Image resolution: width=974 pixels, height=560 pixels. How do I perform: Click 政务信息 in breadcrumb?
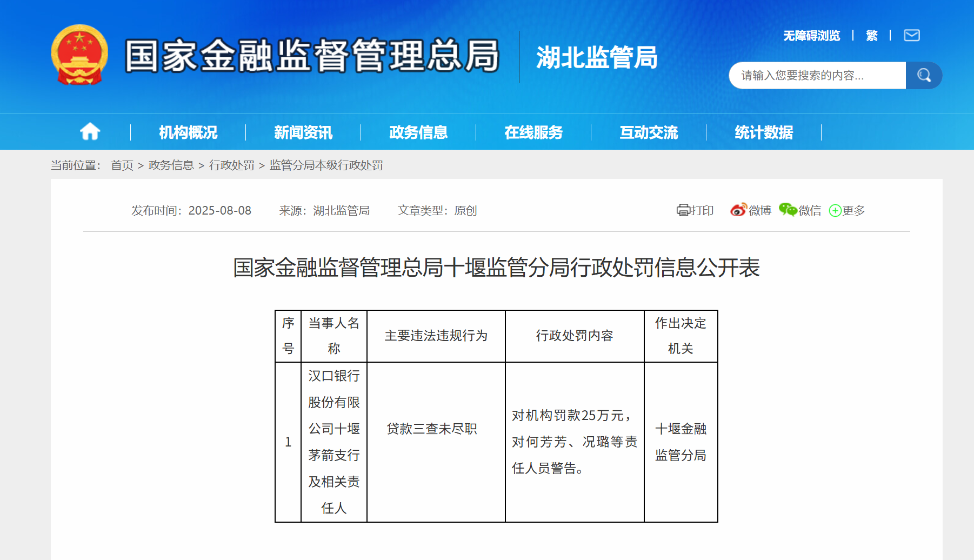[171, 165]
